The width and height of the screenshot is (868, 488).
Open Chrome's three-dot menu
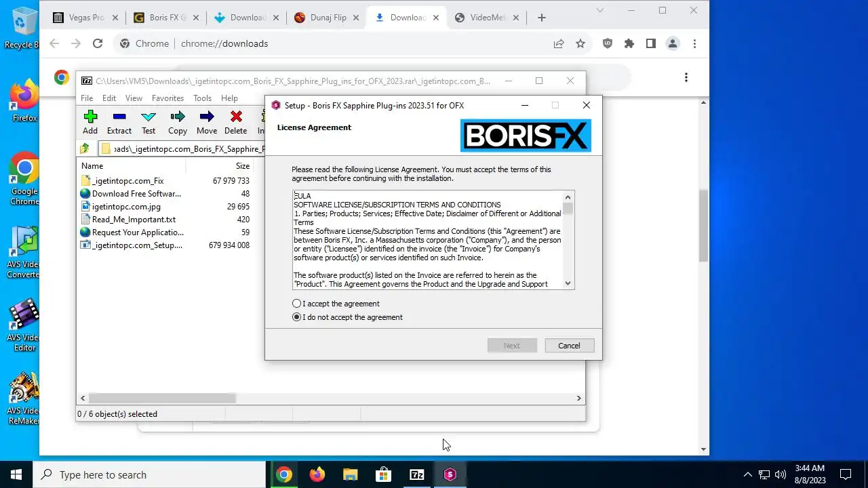(694, 43)
